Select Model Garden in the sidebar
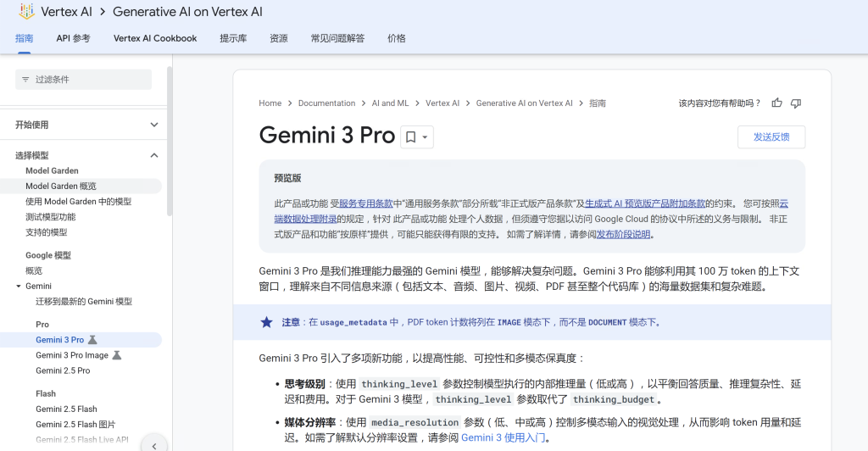Screen dimensions: 868x451 (x=52, y=170)
